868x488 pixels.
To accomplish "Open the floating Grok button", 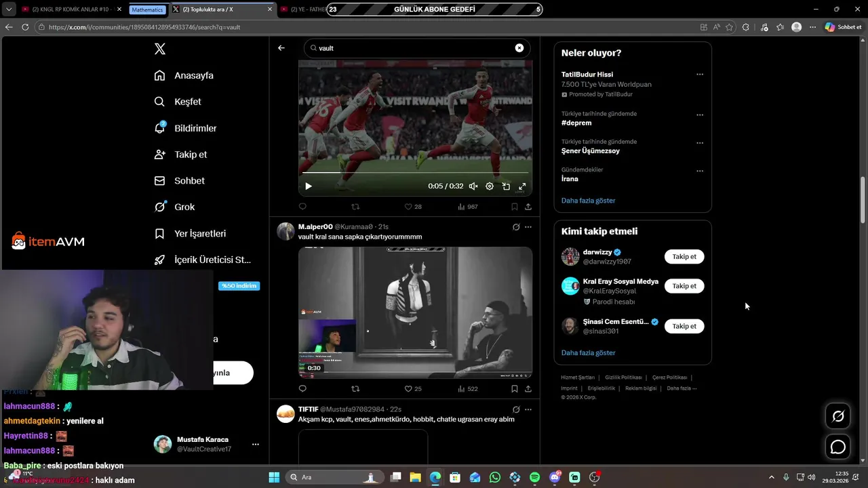I will 838,416.
